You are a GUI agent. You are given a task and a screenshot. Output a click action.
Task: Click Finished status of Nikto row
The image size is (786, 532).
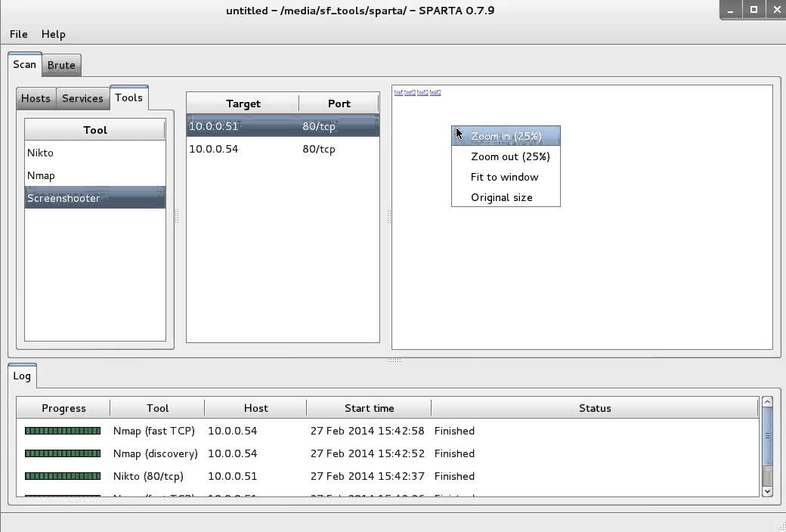[454, 476]
